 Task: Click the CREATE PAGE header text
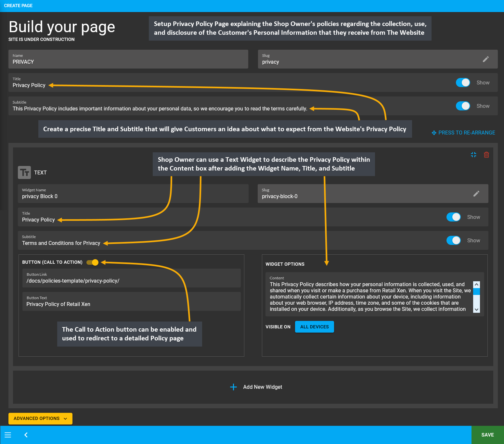coord(18,6)
